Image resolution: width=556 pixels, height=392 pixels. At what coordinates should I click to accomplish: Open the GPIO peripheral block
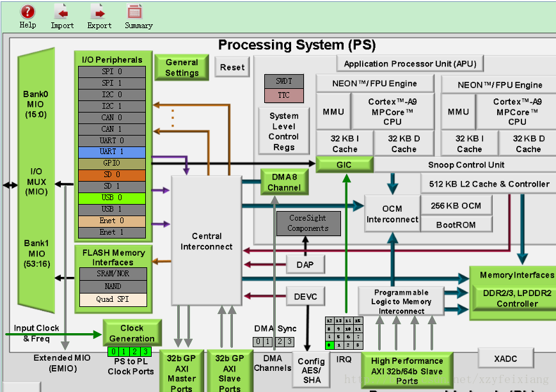point(112,163)
